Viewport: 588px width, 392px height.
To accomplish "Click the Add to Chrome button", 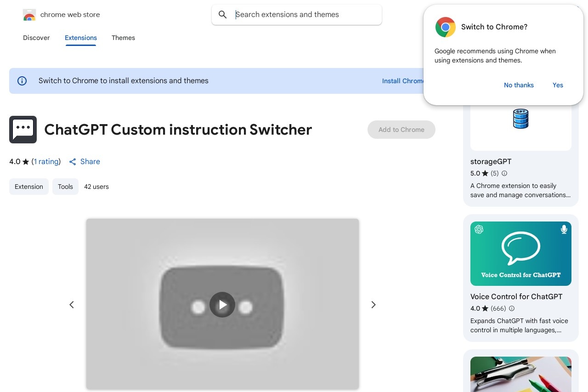I will (401, 130).
